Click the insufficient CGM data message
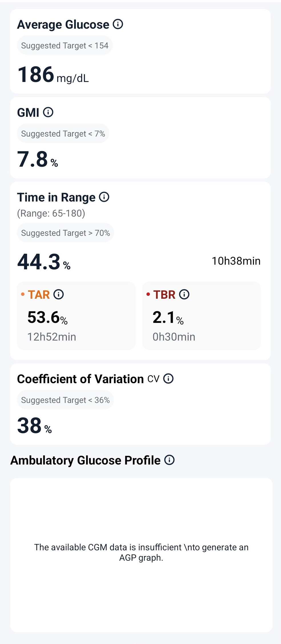The width and height of the screenshot is (281, 644). pyautogui.click(x=141, y=552)
